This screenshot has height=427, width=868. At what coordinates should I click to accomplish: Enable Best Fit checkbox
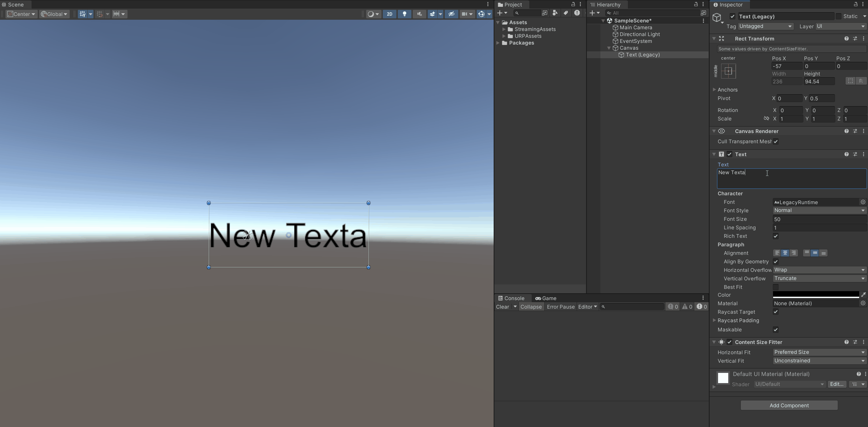(x=776, y=287)
